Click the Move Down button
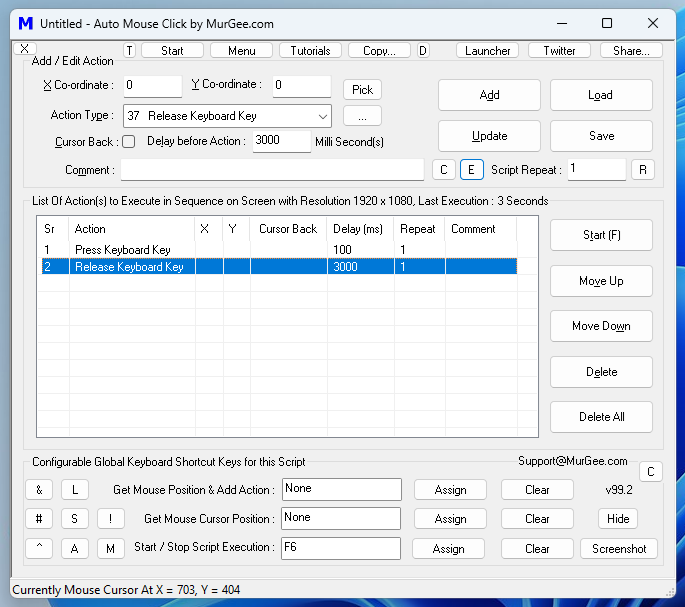The width and height of the screenshot is (685, 607). point(601,326)
